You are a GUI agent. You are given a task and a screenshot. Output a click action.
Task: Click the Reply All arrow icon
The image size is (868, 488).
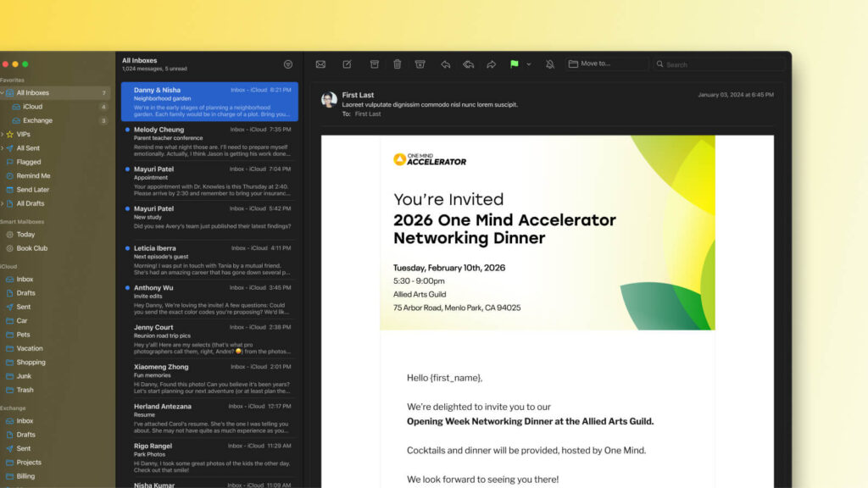tap(468, 64)
